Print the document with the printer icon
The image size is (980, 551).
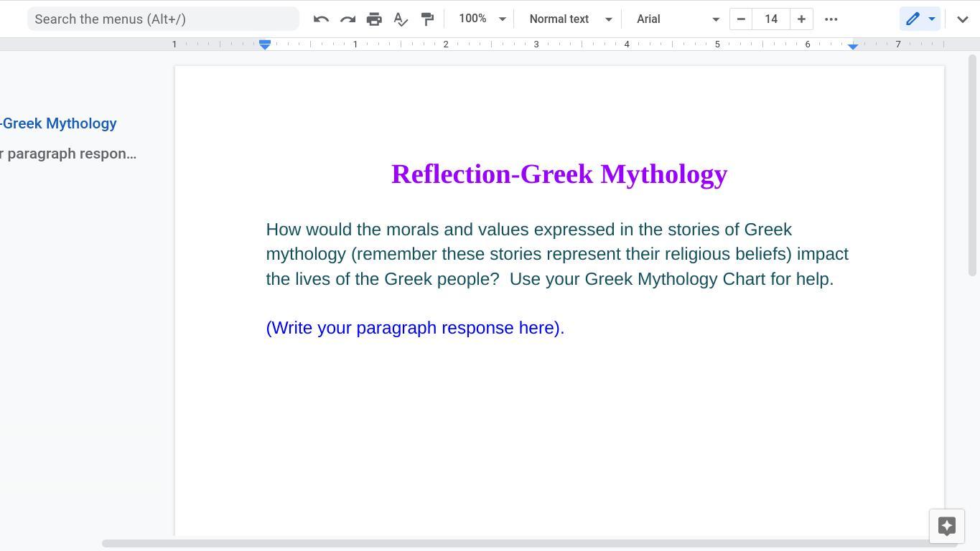click(374, 19)
